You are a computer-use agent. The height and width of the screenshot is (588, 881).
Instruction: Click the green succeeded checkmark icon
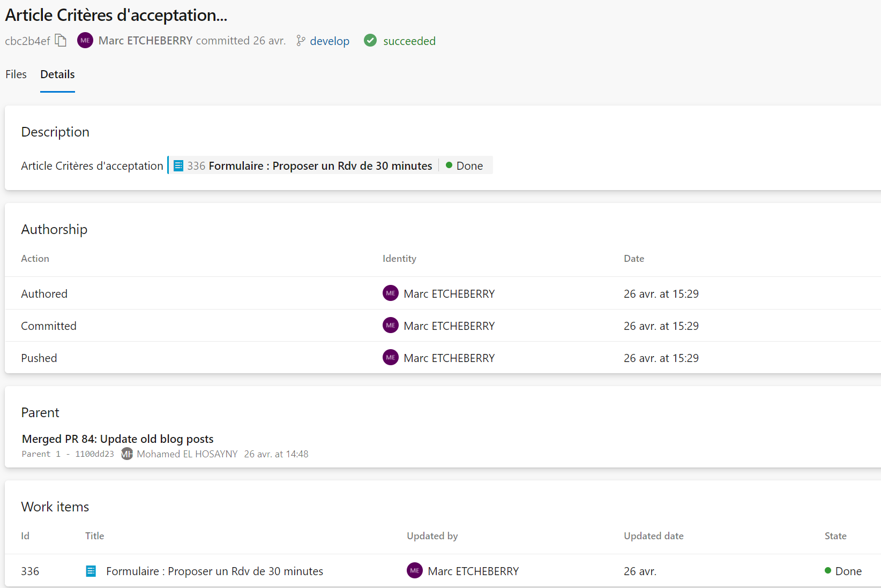click(x=370, y=41)
